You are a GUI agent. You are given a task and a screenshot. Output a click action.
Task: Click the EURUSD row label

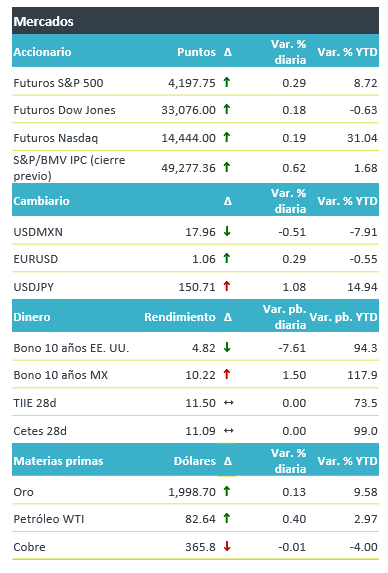pyautogui.click(x=36, y=259)
